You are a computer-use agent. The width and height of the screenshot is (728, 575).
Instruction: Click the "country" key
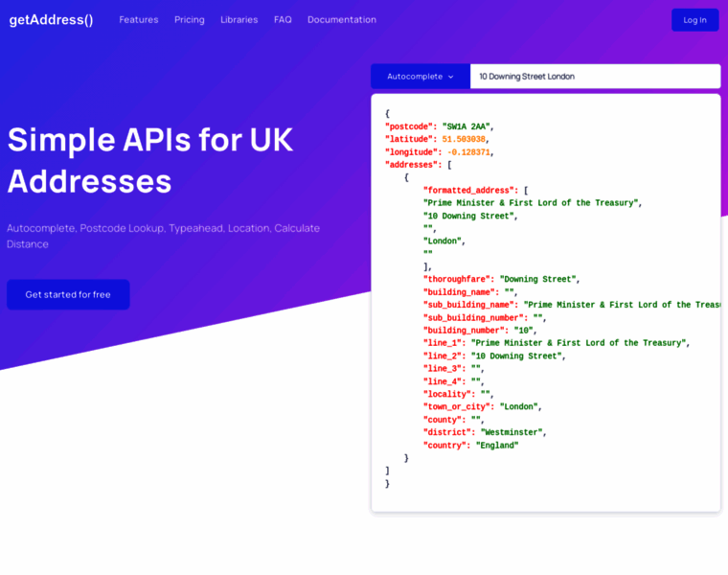coord(444,446)
